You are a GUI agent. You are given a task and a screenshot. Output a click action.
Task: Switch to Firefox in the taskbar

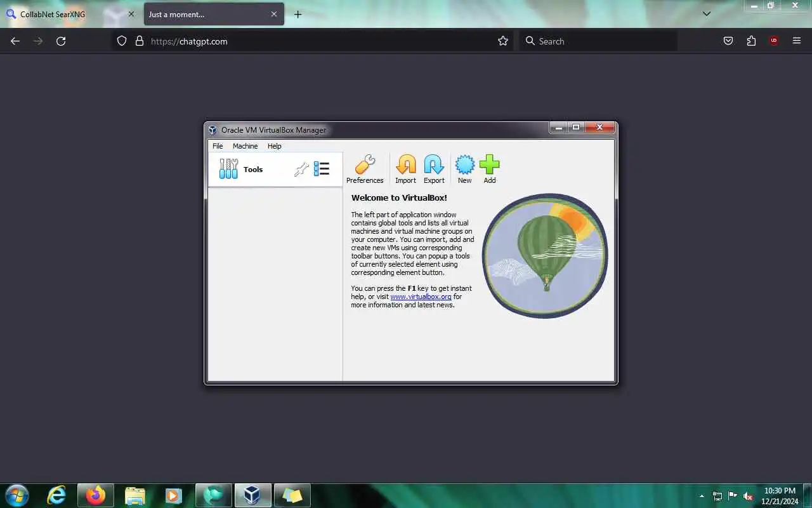[96, 495]
